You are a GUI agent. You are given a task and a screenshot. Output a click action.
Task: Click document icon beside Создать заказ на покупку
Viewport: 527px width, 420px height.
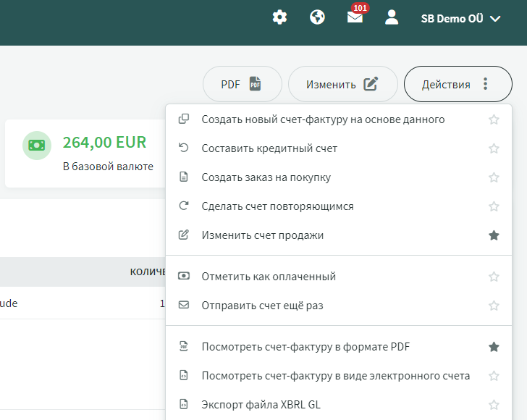[x=184, y=177]
